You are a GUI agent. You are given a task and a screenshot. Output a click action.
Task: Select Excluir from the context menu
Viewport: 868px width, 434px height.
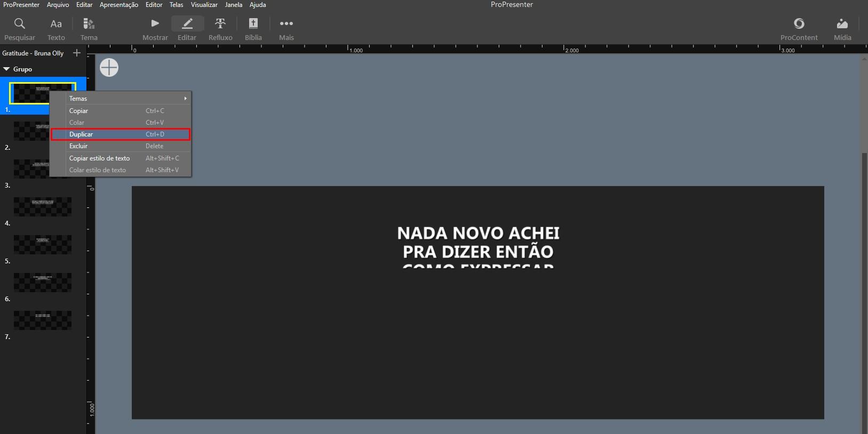[121, 146]
